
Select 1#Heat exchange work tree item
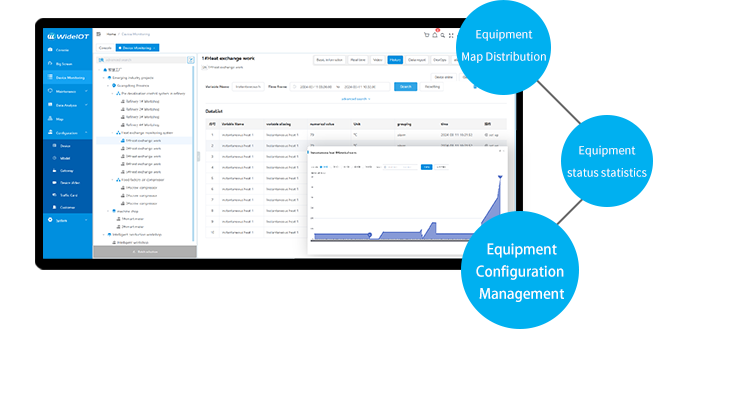coord(143,140)
